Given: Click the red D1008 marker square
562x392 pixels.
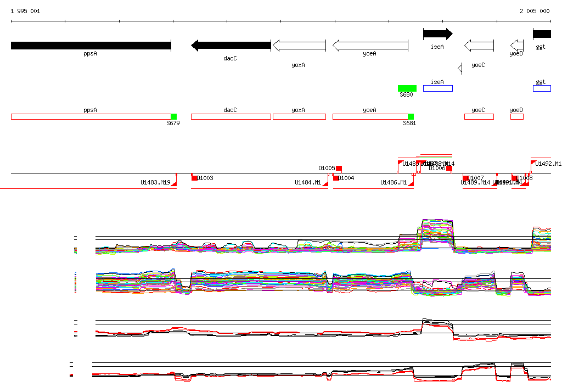Looking at the screenshot, I should (514, 178).
